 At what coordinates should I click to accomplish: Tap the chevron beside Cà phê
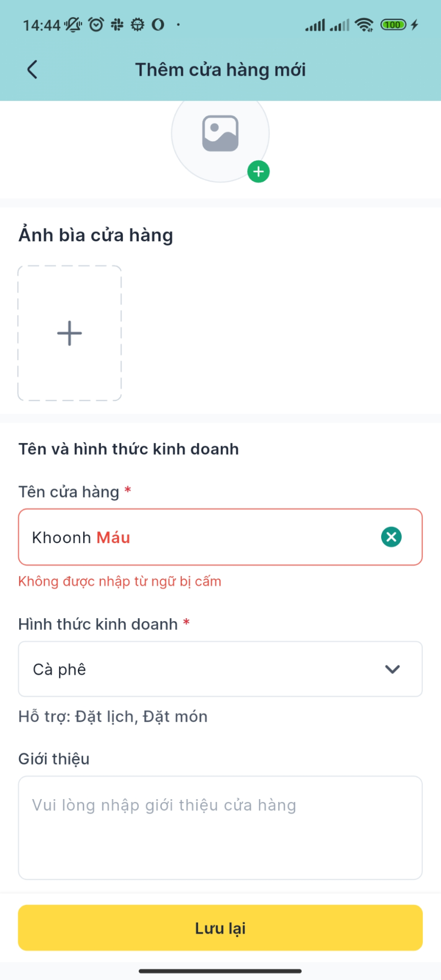pyautogui.click(x=392, y=669)
